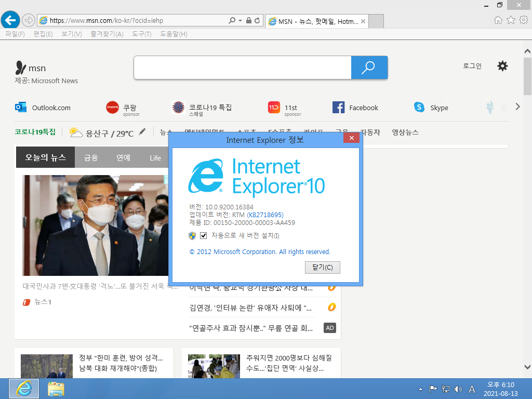Open the 코로나19 특집 shortcut icon
532x399 pixels.
(178, 108)
